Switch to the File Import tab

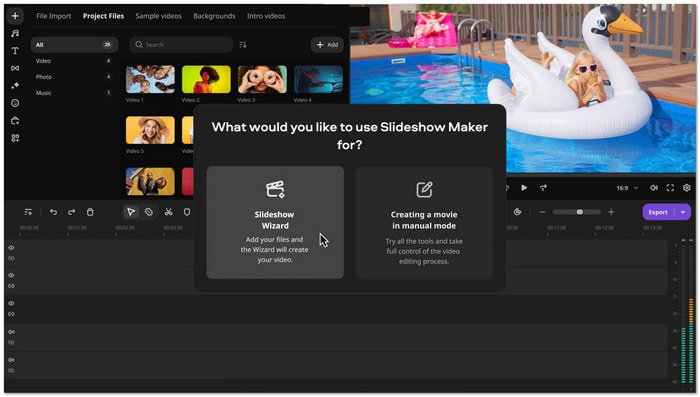pos(54,16)
